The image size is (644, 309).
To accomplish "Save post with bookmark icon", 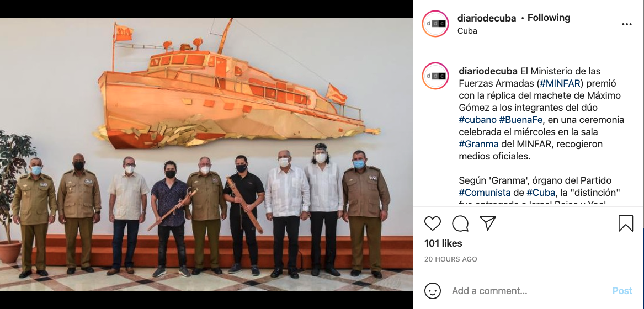I will tap(626, 223).
